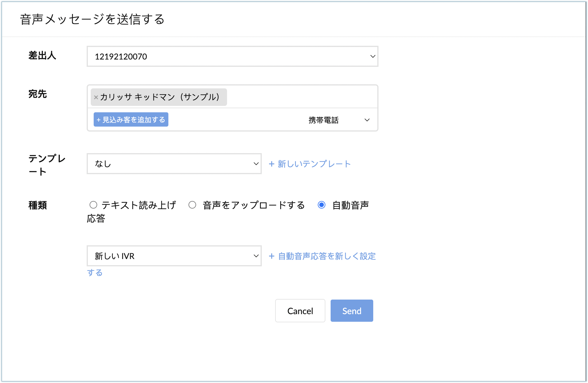Click chevron next to 携帯電話
The image size is (588, 383).
367,120
